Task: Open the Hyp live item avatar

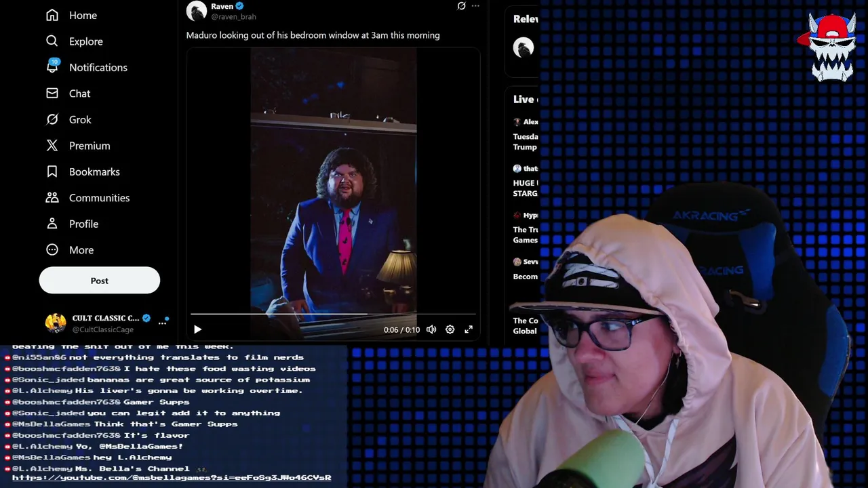Action: [x=517, y=215]
